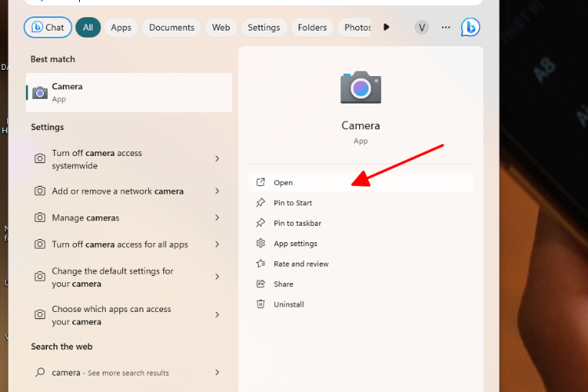Viewport: 588px width, 392px height.
Task: Switch to the Apps filter
Action: pyautogui.click(x=121, y=27)
